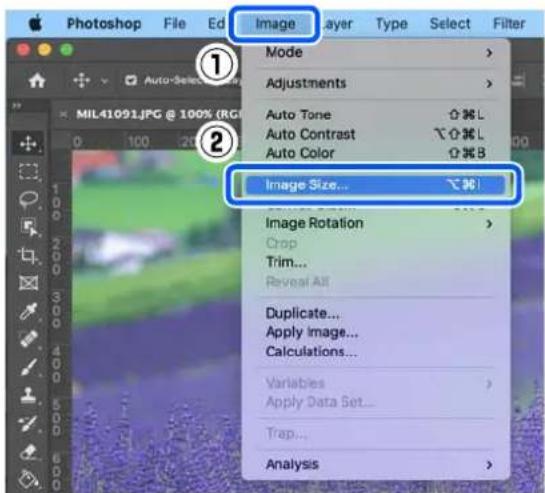Select the Spot Healing Brush tool
545x493 pixels.
coord(29,339)
